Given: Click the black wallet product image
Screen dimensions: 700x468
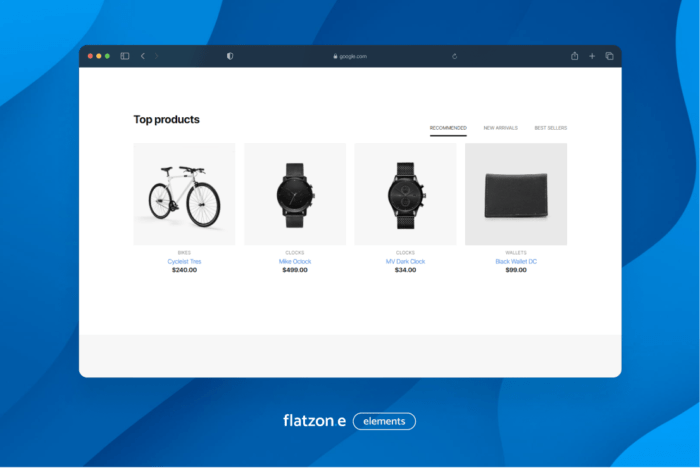Looking at the screenshot, I should click(516, 194).
